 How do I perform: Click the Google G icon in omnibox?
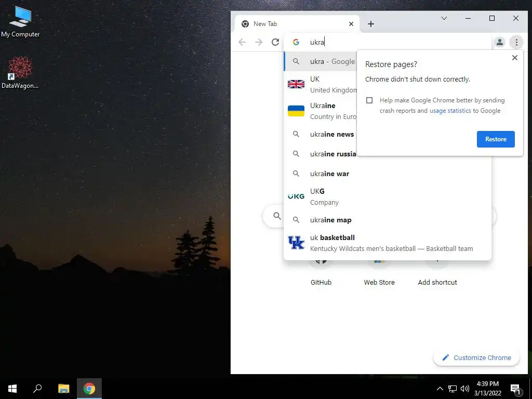(x=296, y=42)
